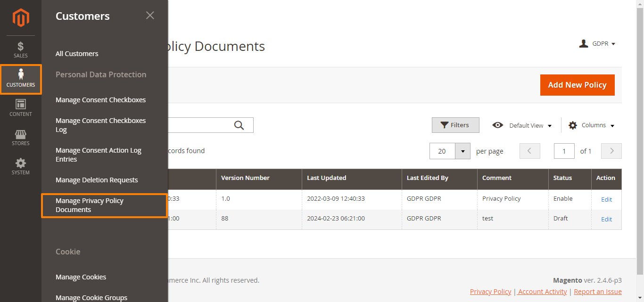Open the Content sidebar icon
644x302 pixels.
21,108
